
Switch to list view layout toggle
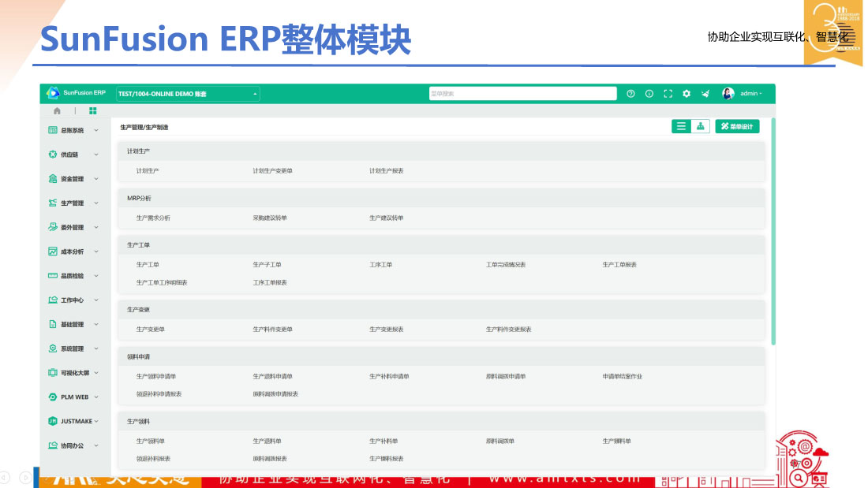pos(681,126)
